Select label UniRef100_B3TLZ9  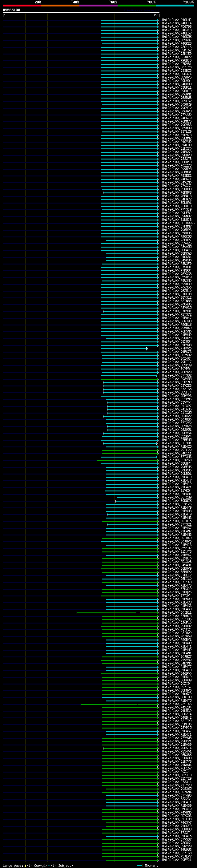[x=176, y=132]
